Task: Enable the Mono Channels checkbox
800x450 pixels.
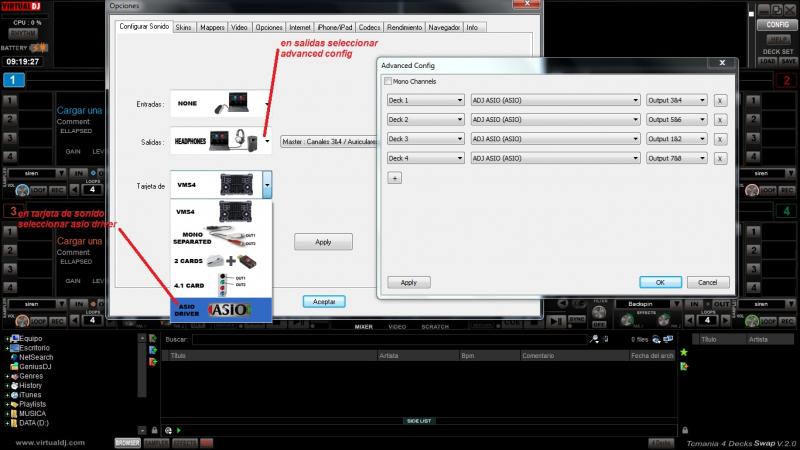Action: [388, 81]
